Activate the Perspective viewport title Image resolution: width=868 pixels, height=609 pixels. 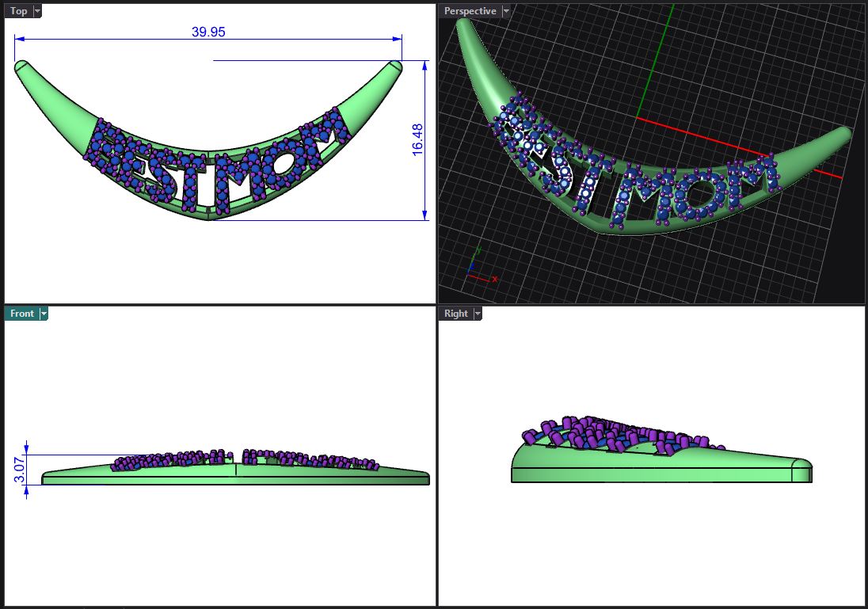click(x=470, y=11)
